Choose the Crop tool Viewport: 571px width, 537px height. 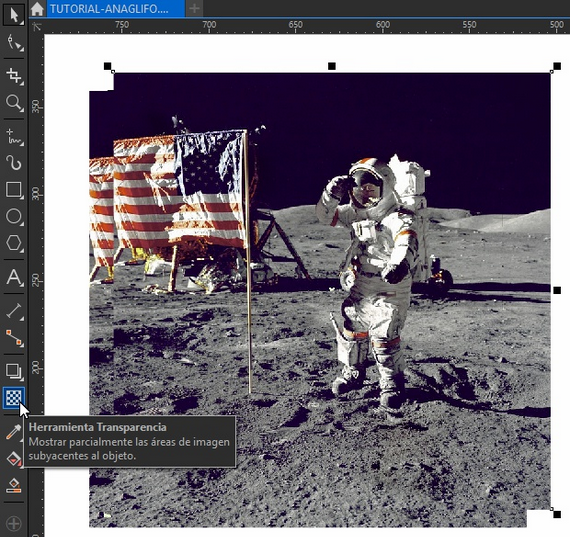(14, 76)
